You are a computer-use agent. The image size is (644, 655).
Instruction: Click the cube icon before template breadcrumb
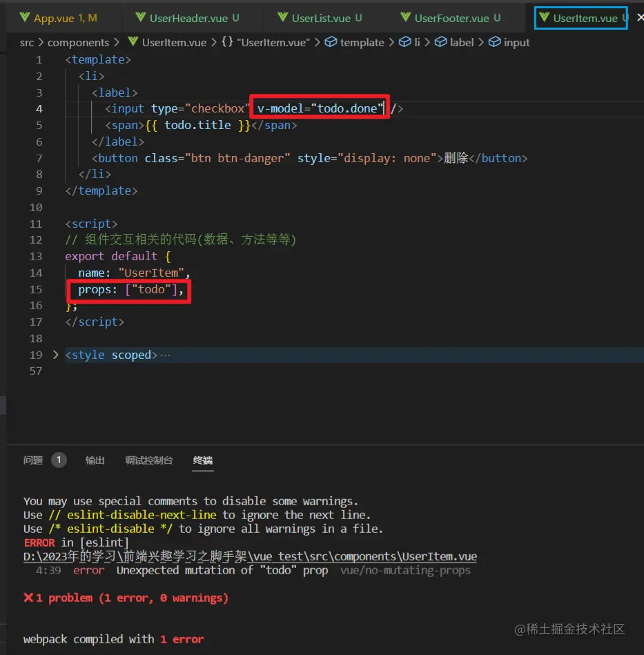point(331,42)
